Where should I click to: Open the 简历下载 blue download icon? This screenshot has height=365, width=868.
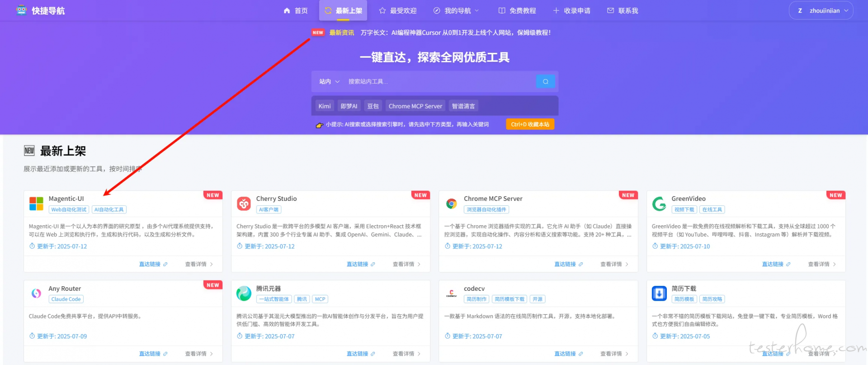click(659, 294)
